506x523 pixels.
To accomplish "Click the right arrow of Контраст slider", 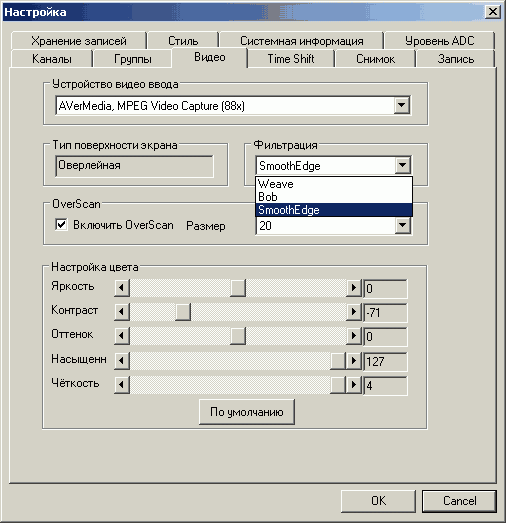I will click(354, 312).
